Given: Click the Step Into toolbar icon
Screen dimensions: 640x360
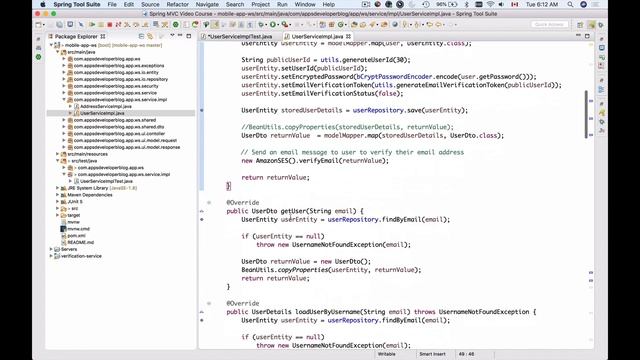Looking at the screenshot, I should tap(127, 24).
